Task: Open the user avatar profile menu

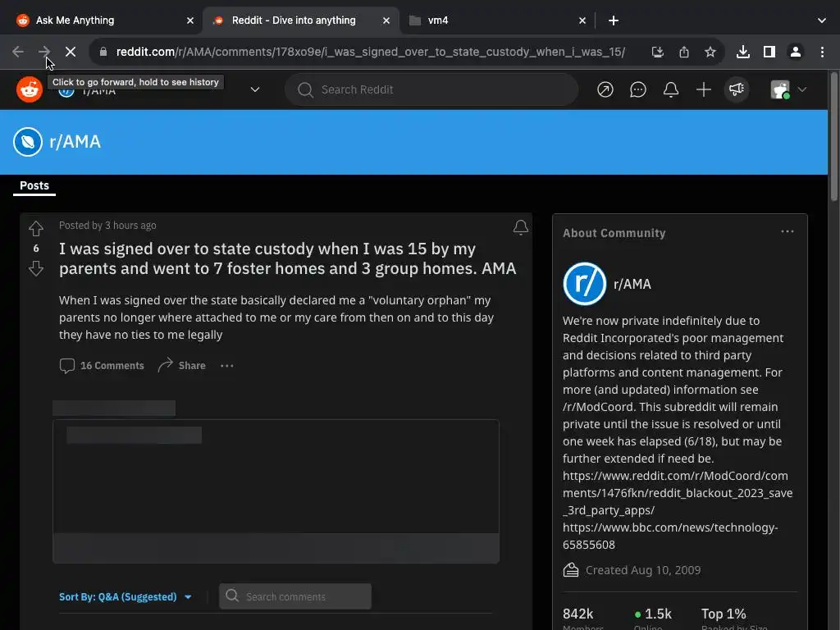Action: (787, 89)
